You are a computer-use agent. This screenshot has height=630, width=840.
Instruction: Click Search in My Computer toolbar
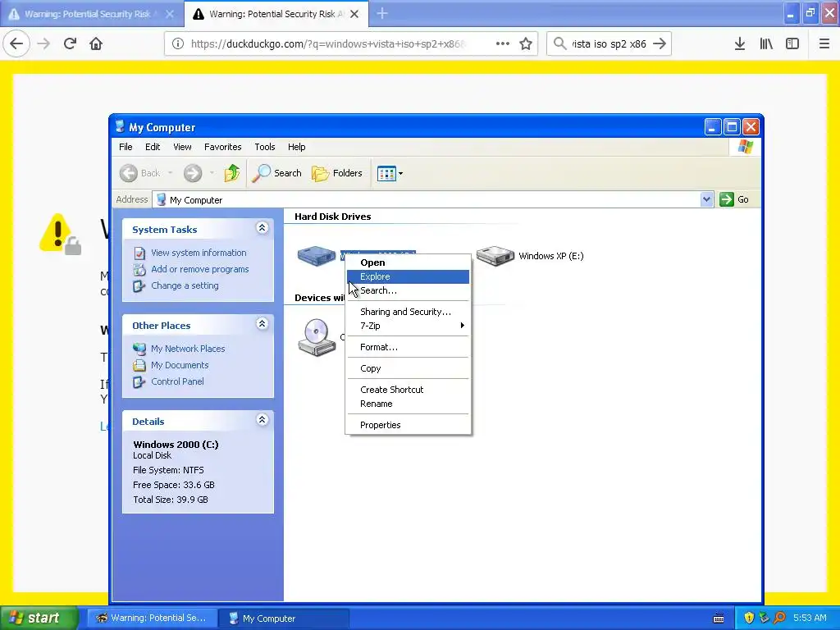click(277, 173)
